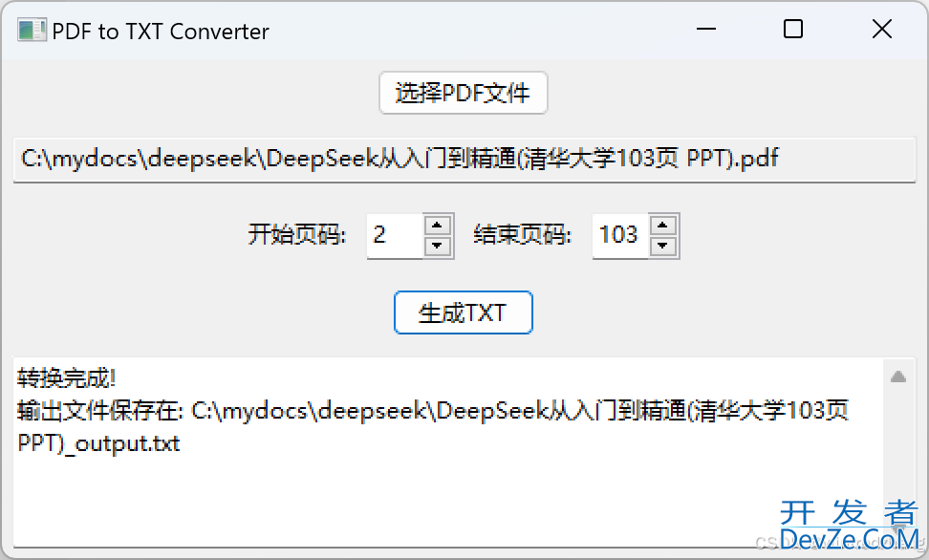Screen dimensions: 929x560
Task: Click the 选择PDF文件 button
Action: click(x=463, y=93)
